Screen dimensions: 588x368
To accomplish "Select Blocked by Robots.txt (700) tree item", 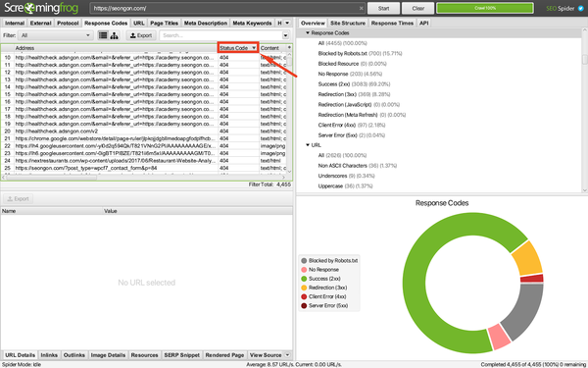I will (360, 53).
